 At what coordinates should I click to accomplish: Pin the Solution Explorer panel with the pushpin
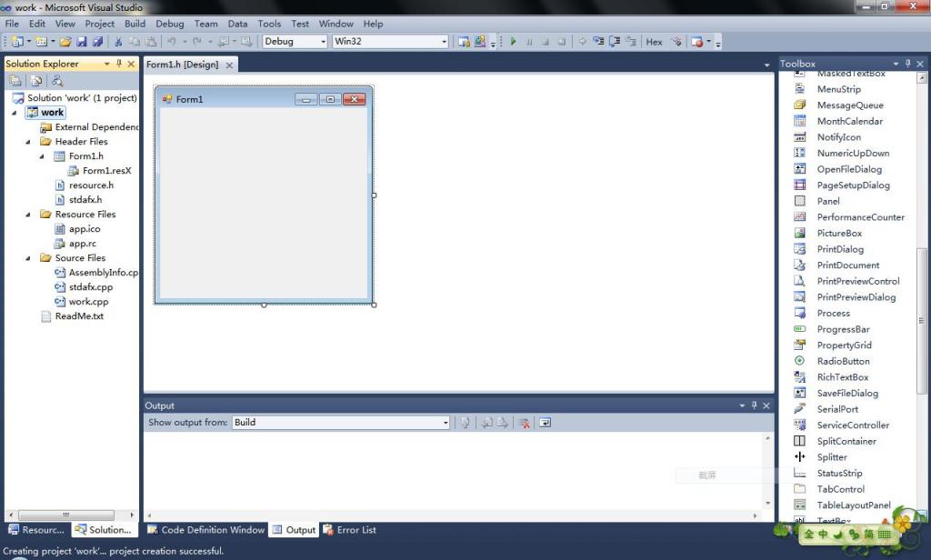[119, 64]
